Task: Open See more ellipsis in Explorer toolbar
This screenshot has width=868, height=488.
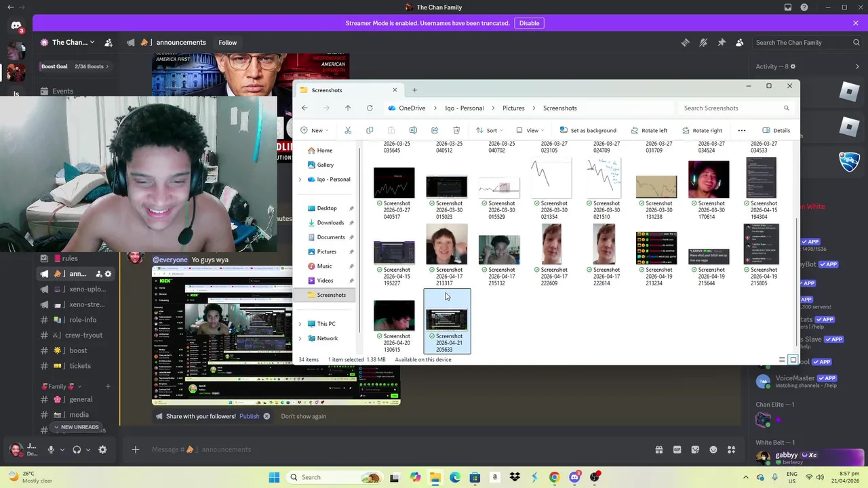Action: pyautogui.click(x=742, y=130)
